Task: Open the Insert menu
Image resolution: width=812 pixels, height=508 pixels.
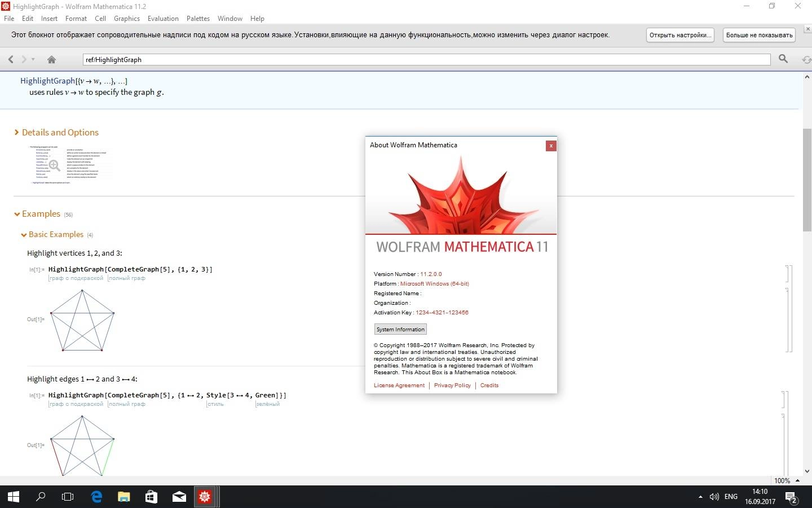Action: pyautogui.click(x=49, y=18)
